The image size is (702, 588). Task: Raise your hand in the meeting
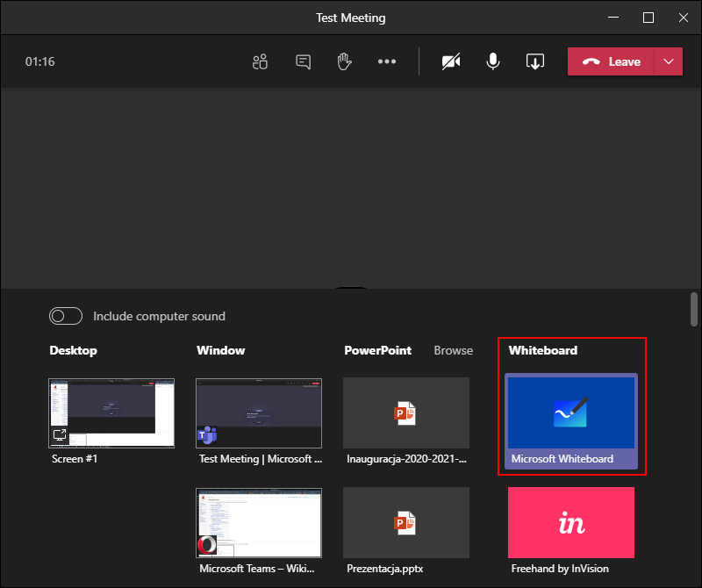344,61
